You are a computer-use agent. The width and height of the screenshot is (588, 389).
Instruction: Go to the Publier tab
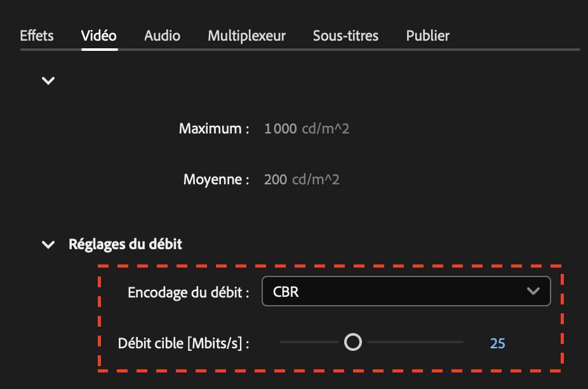coord(427,36)
